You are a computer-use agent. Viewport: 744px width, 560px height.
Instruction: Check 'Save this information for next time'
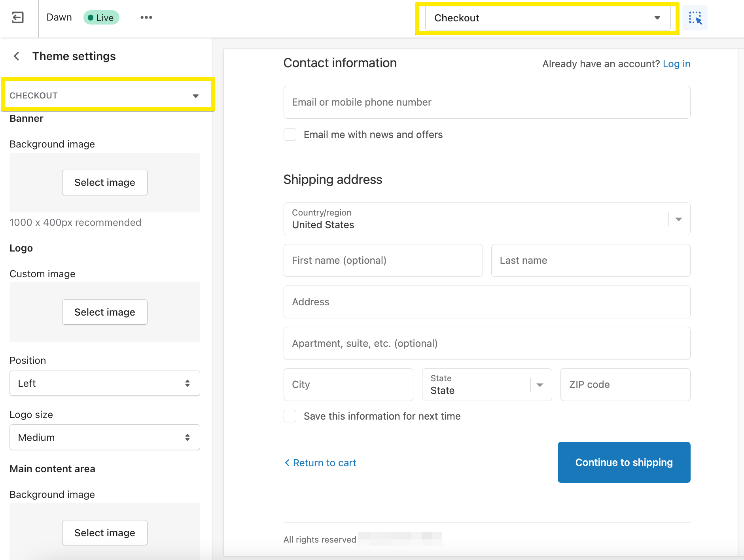tap(290, 416)
